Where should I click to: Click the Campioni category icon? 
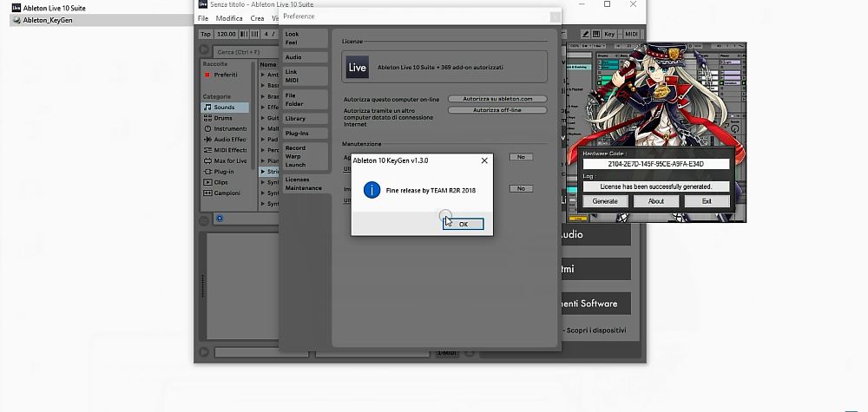pos(207,193)
